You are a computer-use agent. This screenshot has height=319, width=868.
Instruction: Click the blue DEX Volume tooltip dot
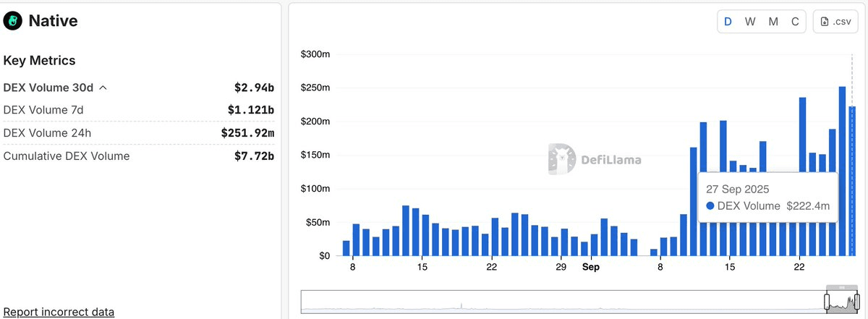710,206
